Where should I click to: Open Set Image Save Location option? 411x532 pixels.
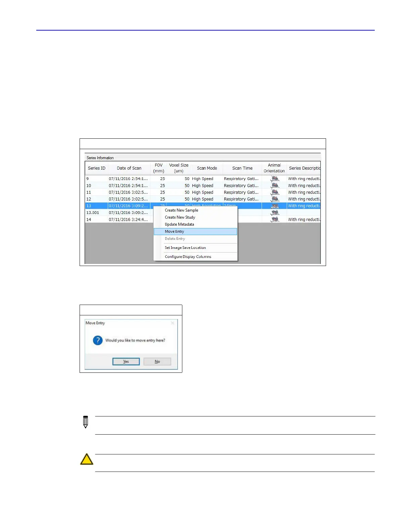(195, 248)
